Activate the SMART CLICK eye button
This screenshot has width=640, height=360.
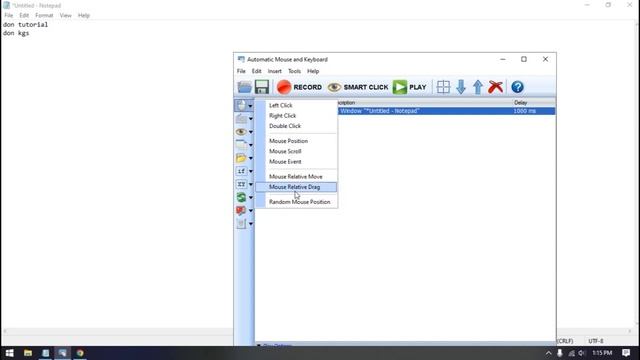point(358,87)
